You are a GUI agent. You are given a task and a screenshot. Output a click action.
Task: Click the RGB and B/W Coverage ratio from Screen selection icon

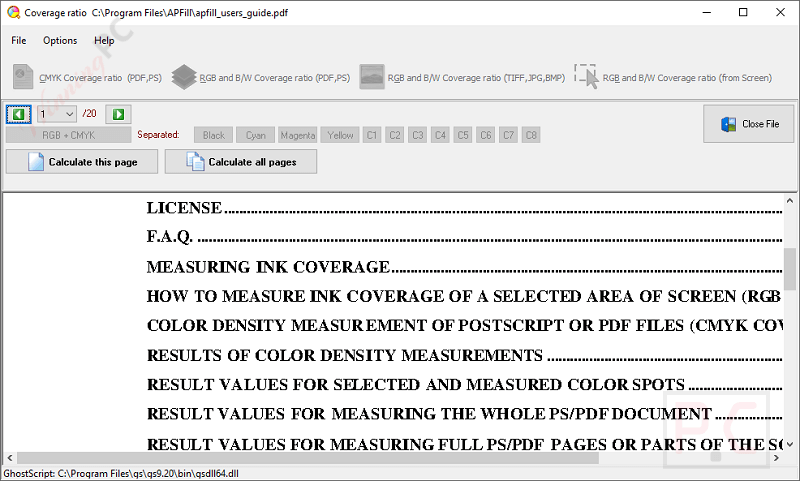[586, 77]
